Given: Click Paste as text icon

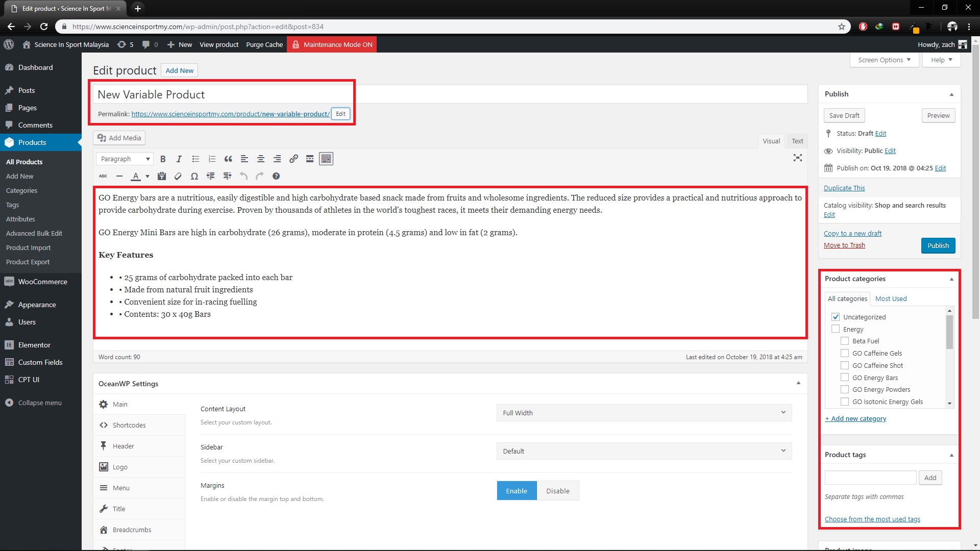Looking at the screenshot, I should [162, 176].
